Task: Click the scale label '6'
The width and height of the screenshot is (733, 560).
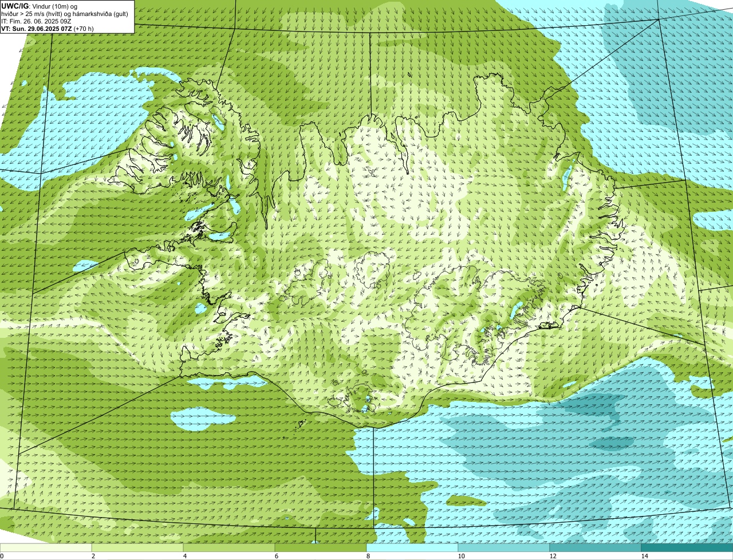Action: point(276,556)
